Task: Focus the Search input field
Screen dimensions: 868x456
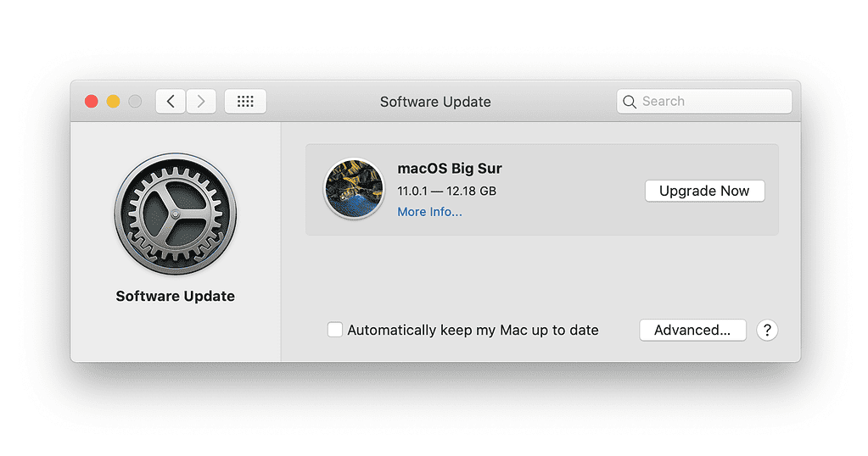Action: coord(713,102)
